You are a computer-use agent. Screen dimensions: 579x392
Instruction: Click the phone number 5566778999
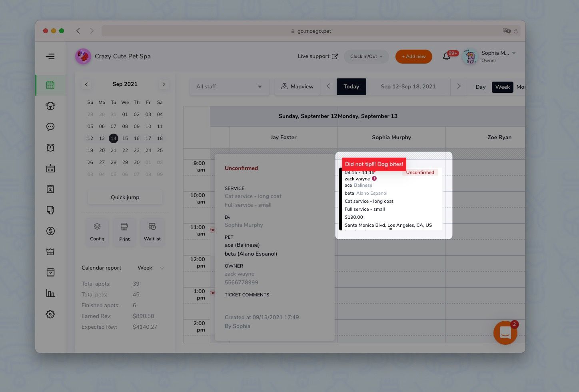coord(241,282)
